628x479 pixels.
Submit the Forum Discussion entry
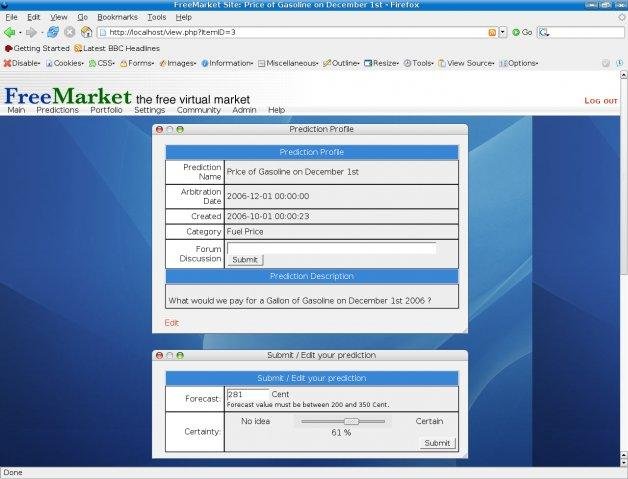(x=245, y=260)
